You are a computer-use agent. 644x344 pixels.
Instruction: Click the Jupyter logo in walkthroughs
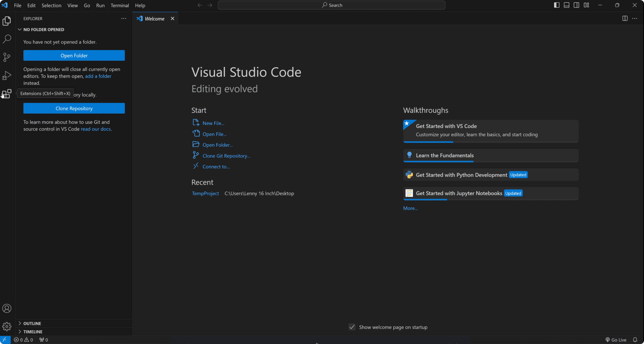[x=409, y=193]
